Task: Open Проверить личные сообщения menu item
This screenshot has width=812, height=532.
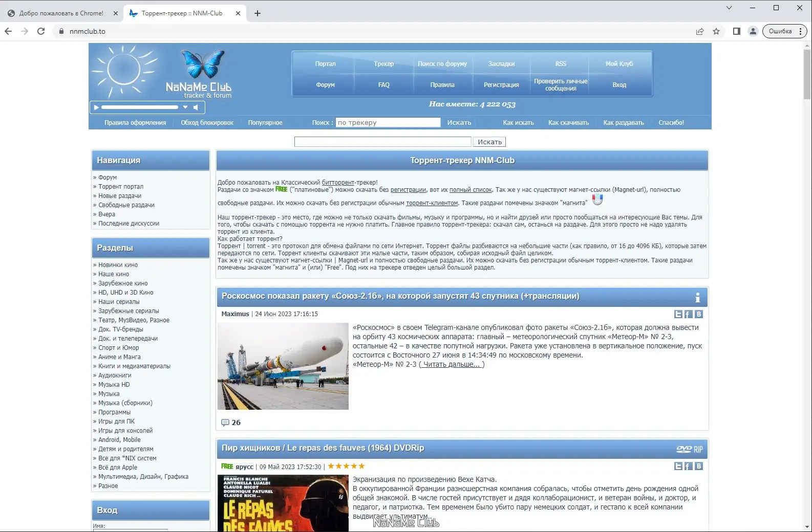Action: (x=561, y=85)
